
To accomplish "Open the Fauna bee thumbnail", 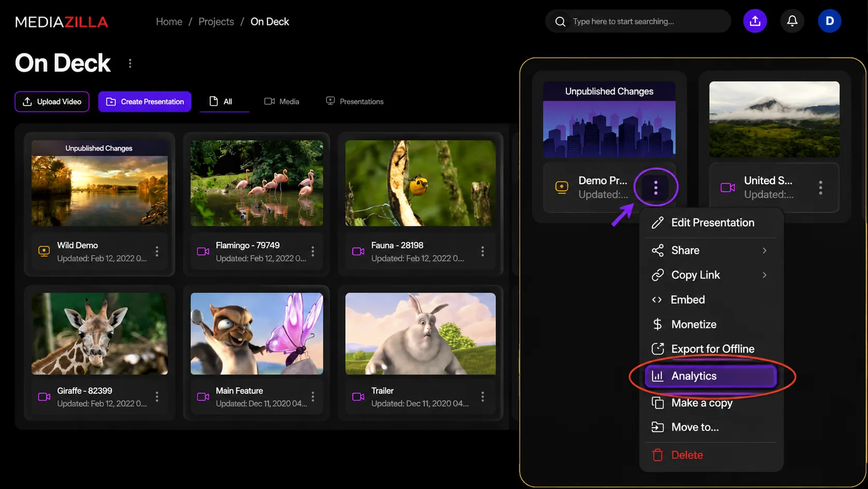I will click(x=421, y=183).
